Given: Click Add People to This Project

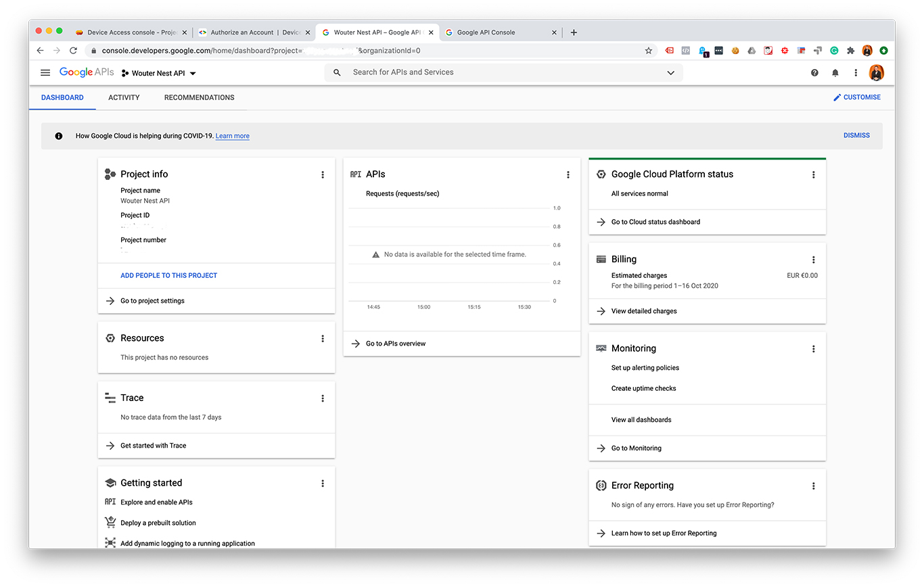Looking at the screenshot, I should click(x=169, y=275).
